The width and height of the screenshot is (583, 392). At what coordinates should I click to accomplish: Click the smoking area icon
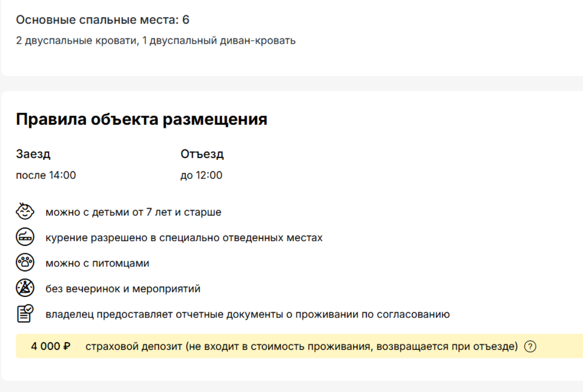[25, 237]
